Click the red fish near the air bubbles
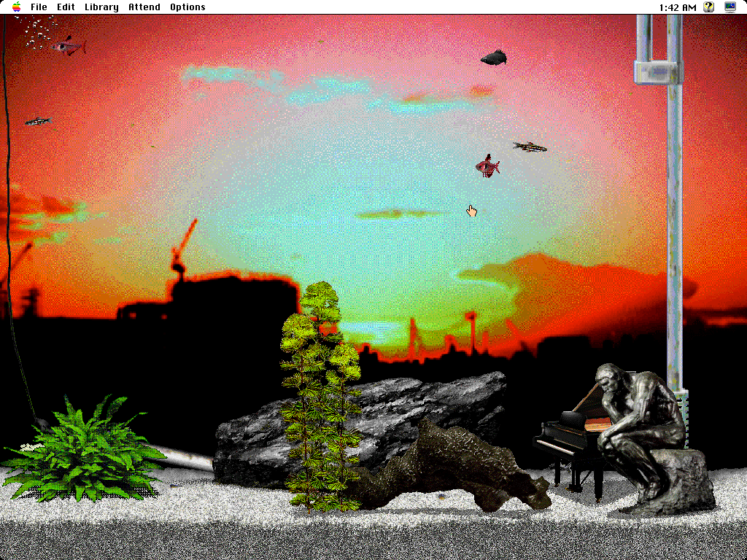This screenshot has height=560, width=747. pos(69,46)
